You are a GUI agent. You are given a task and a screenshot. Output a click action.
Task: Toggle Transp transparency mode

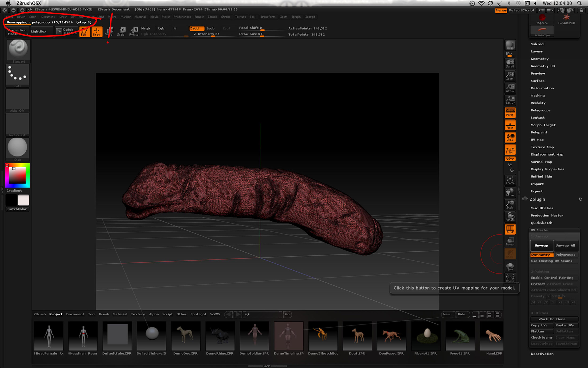(510, 241)
